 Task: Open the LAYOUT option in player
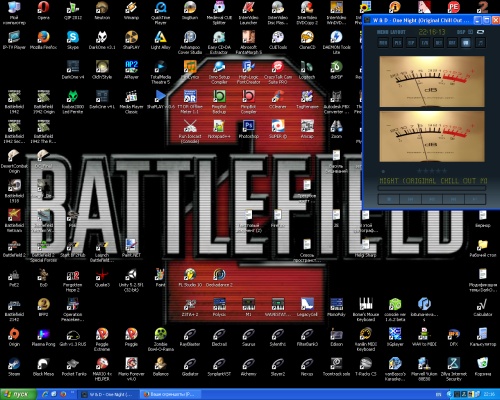pyautogui.click(x=398, y=32)
